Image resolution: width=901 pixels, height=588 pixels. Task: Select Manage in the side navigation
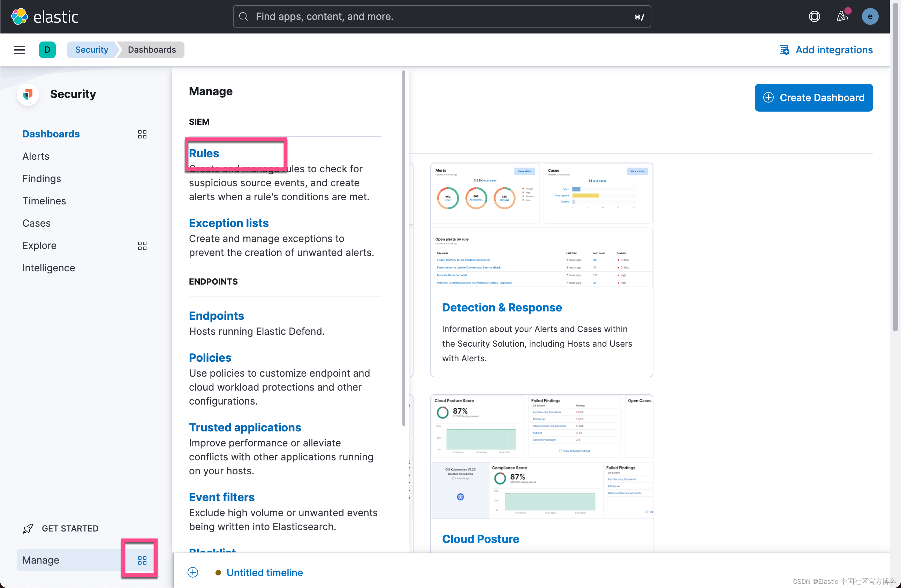coord(40,560)
